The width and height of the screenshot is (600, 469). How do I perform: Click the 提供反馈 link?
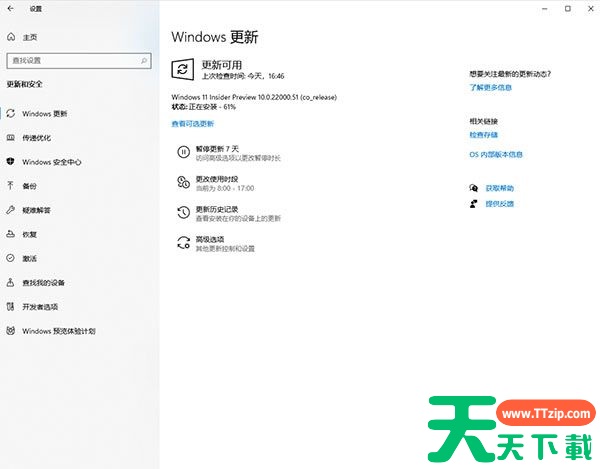tap(499, 204)
